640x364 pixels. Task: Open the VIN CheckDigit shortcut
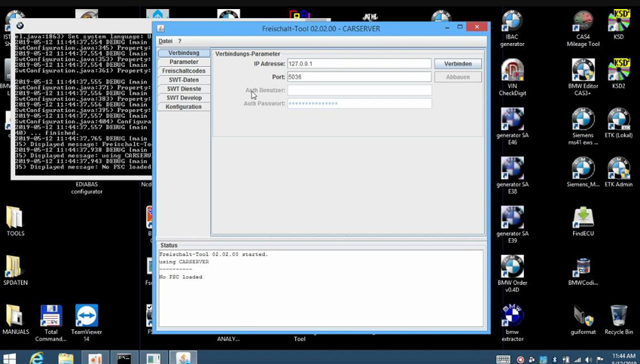[x=512, y=77]
